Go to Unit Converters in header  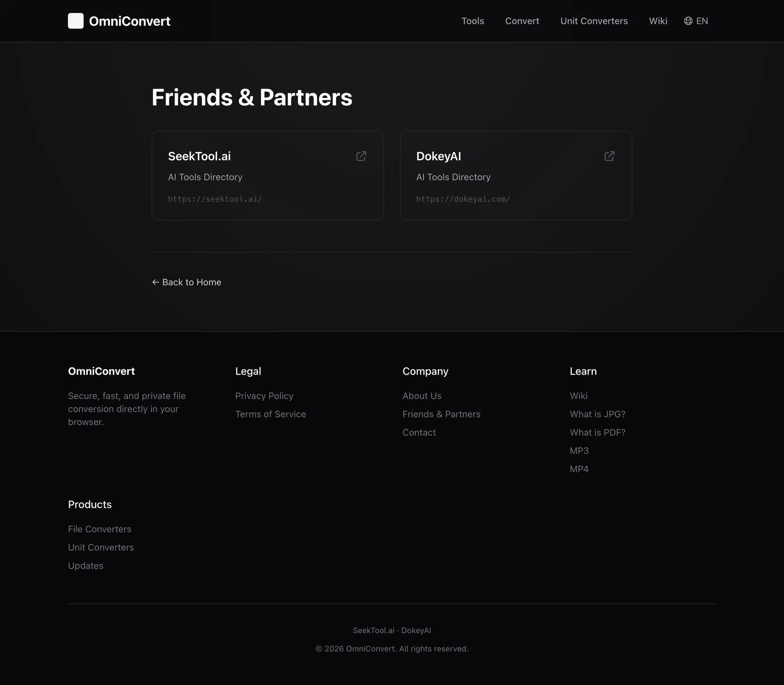(x=594, y=21)
